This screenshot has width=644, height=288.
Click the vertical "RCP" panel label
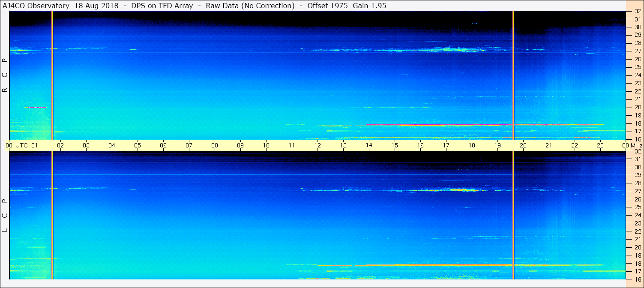5,75
